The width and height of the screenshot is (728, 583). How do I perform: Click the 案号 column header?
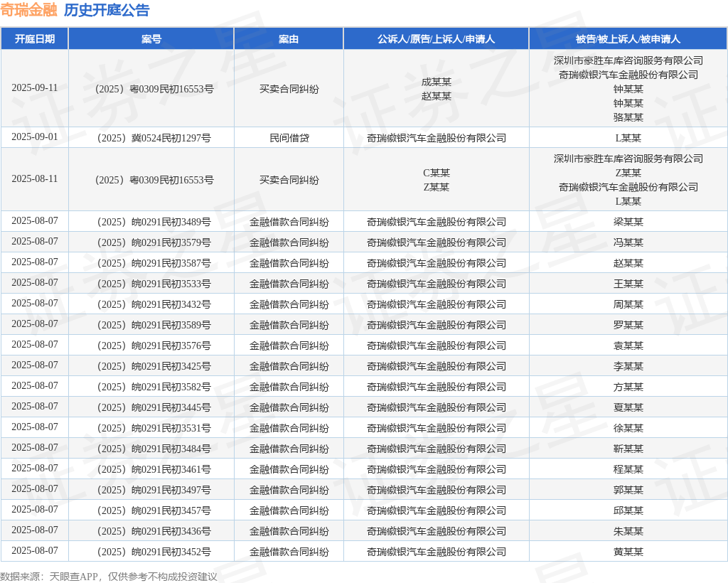click(151, 39)
